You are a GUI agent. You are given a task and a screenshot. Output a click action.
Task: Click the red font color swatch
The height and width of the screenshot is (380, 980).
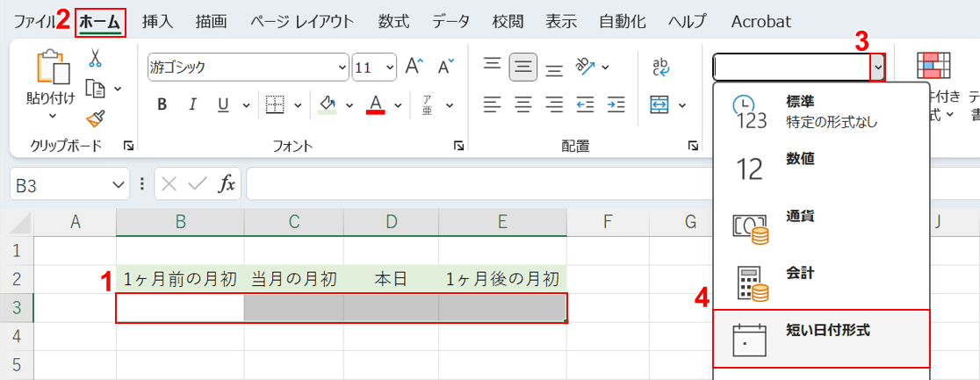[376, 105]
